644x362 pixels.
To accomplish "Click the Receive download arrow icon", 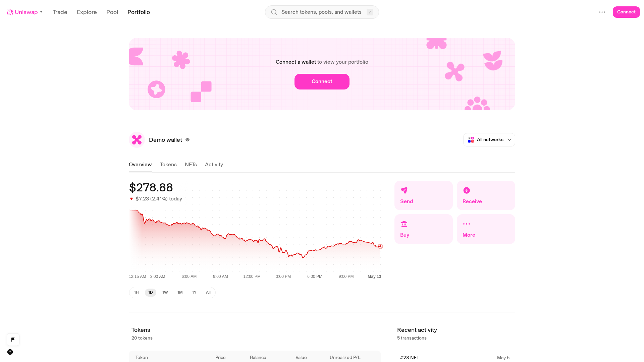I will 467,190.
